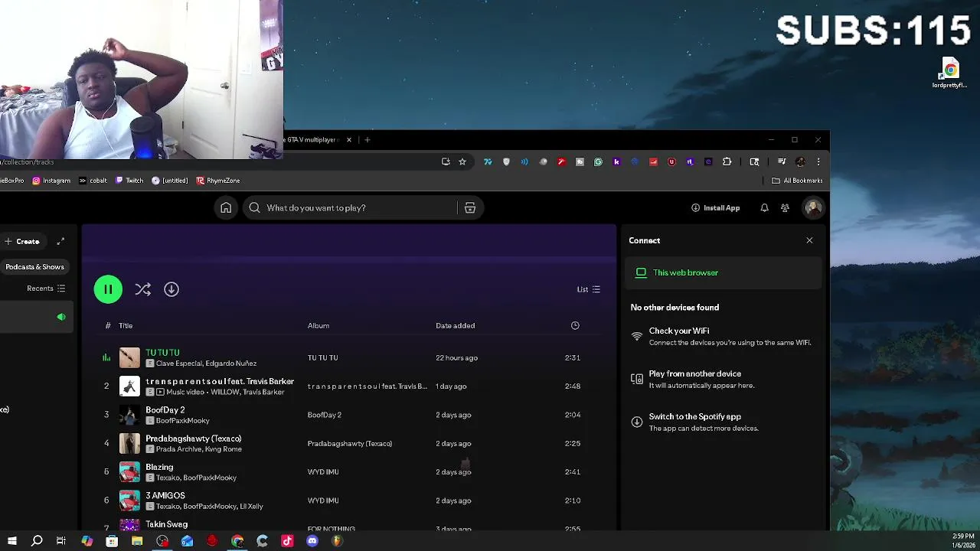Open lordprettyfl desktop Chrome shortcut

coord(949,73)
